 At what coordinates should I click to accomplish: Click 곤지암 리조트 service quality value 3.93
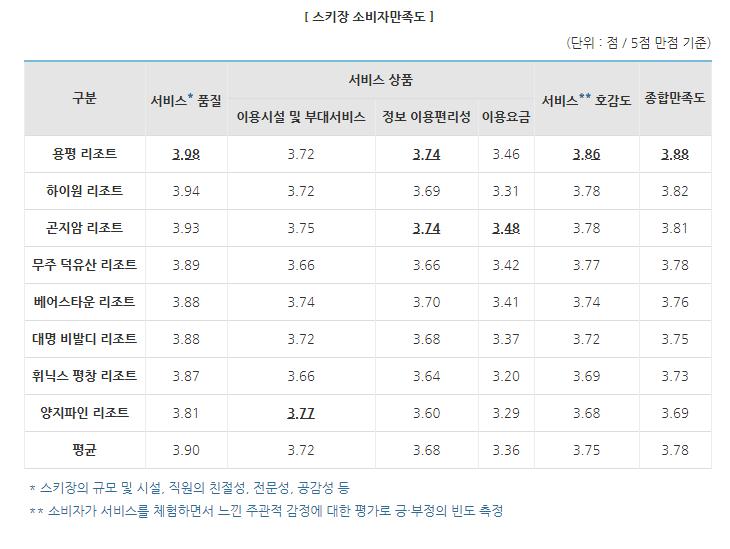(x=186, y=229)
